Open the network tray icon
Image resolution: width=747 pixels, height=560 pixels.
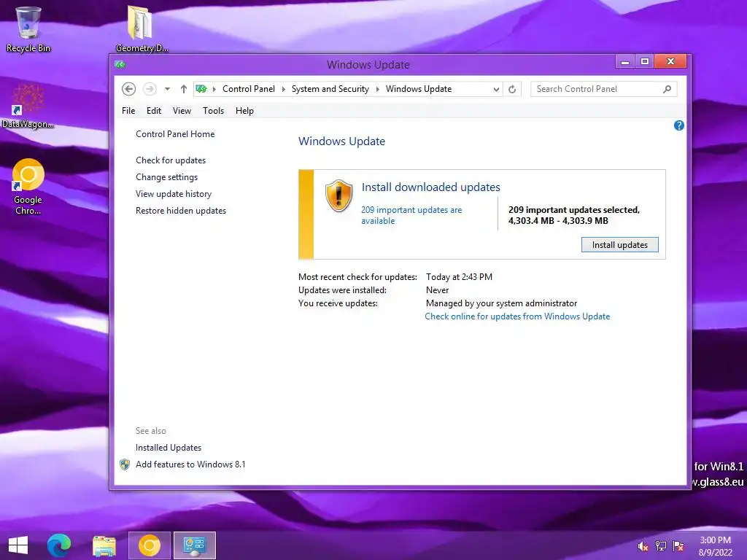661,546
